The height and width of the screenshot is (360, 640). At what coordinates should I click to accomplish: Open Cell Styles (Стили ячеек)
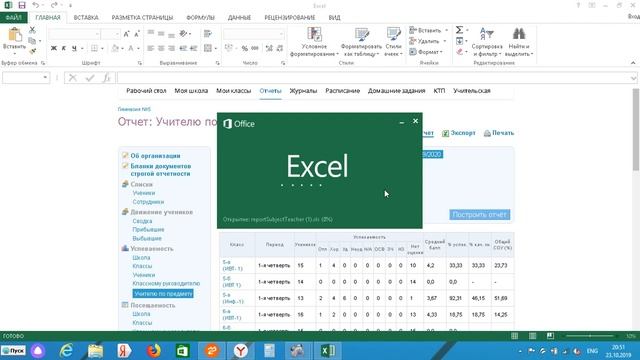(x=393, y=42)
